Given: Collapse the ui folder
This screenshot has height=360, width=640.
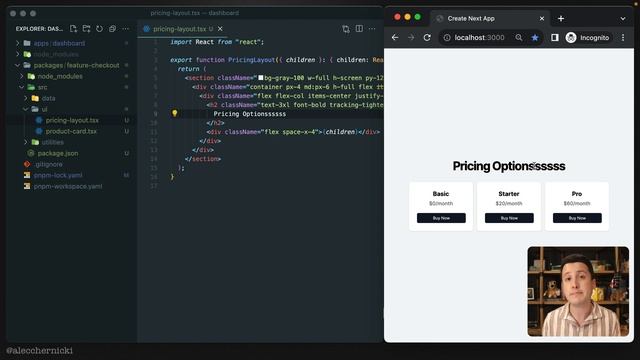Looking at the screenshot, I should click(x=44, y=109).
